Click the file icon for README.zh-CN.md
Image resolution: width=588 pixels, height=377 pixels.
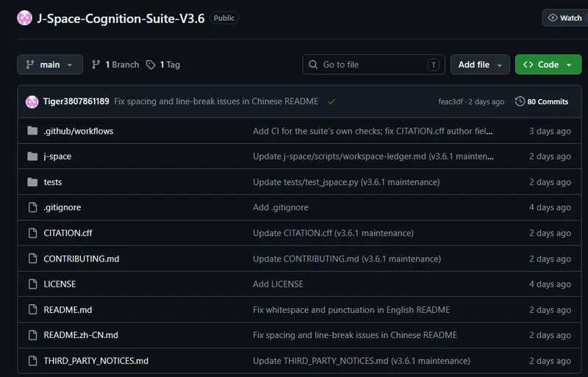[33, 335]
